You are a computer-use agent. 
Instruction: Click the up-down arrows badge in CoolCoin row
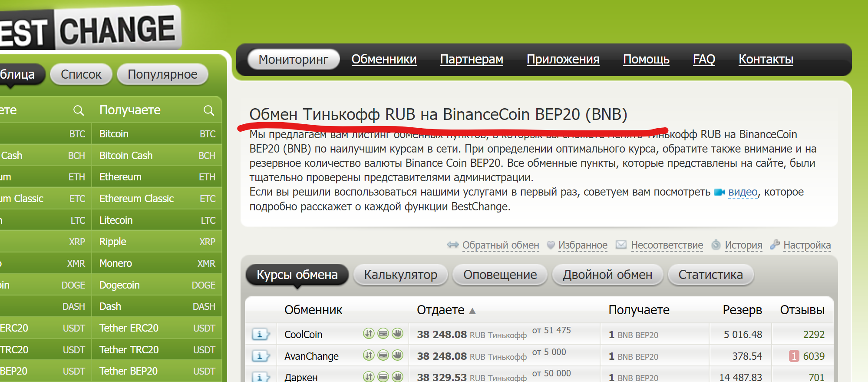(369, 333)
